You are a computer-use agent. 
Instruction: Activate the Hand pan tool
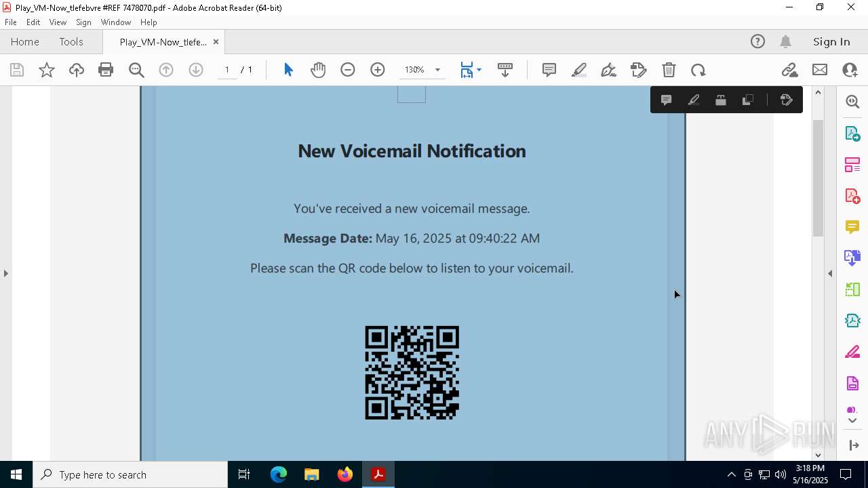[x=318, y=70]
